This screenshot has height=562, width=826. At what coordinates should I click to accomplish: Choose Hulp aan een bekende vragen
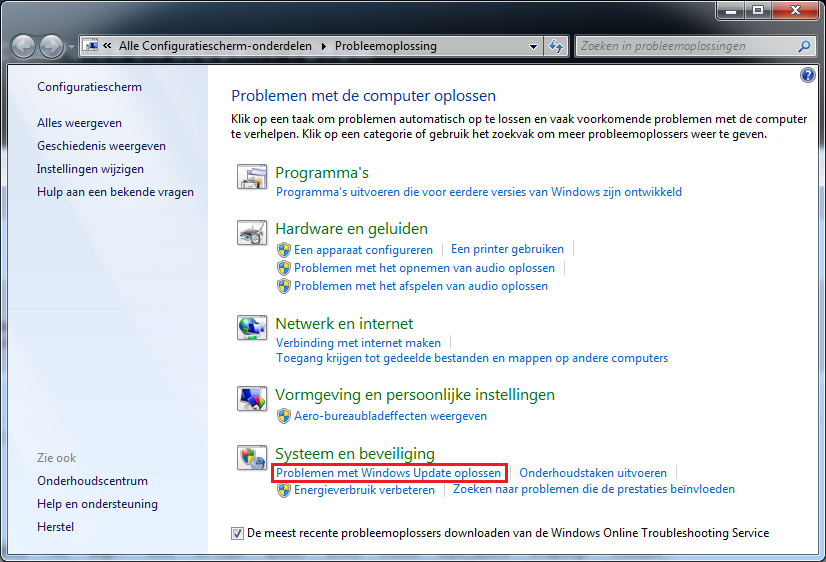coord(115,192)
